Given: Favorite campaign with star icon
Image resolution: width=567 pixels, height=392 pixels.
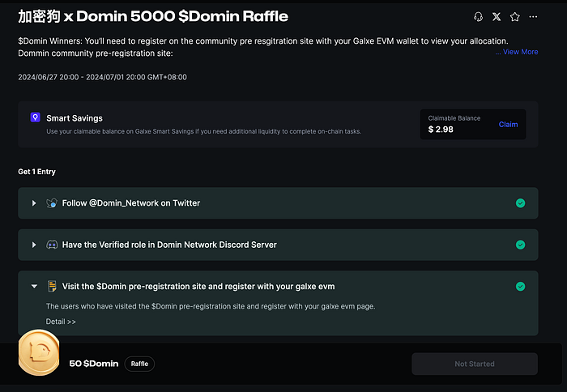Looking at the screenshot, I should (514, 17).
